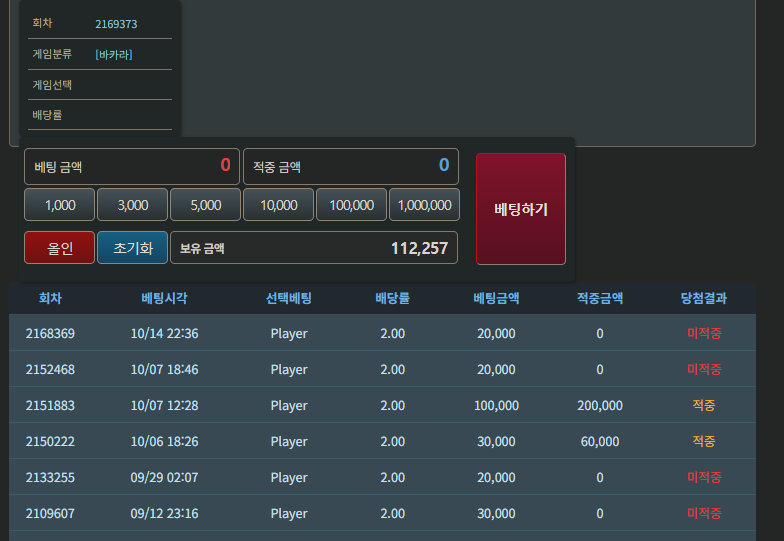The image size is (784, 541).
Task: Click the 베팅시각 column header
Action: [164, 298]
